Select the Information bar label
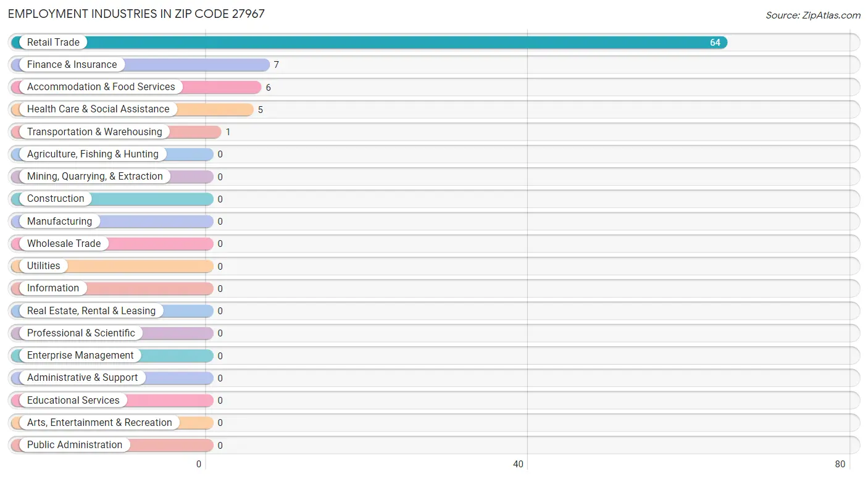This screenshot has width=868, height=479. pyautogui.click(x=53, y=288)
